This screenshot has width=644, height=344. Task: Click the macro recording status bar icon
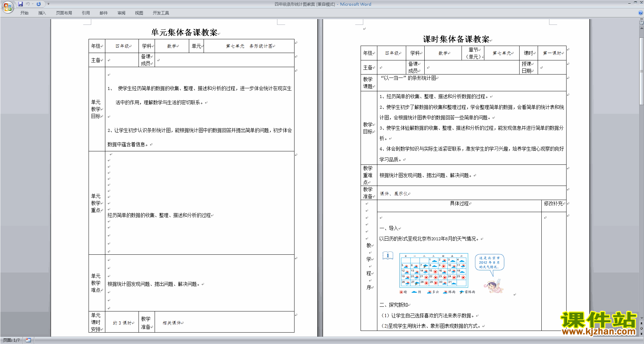tap(29, 340)
